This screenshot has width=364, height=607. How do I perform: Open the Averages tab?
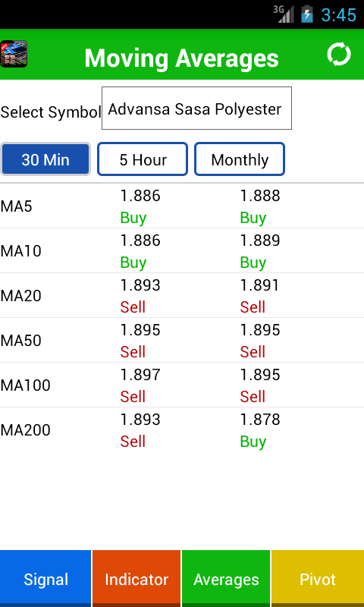pyautogui.click(x=226, y=578)
